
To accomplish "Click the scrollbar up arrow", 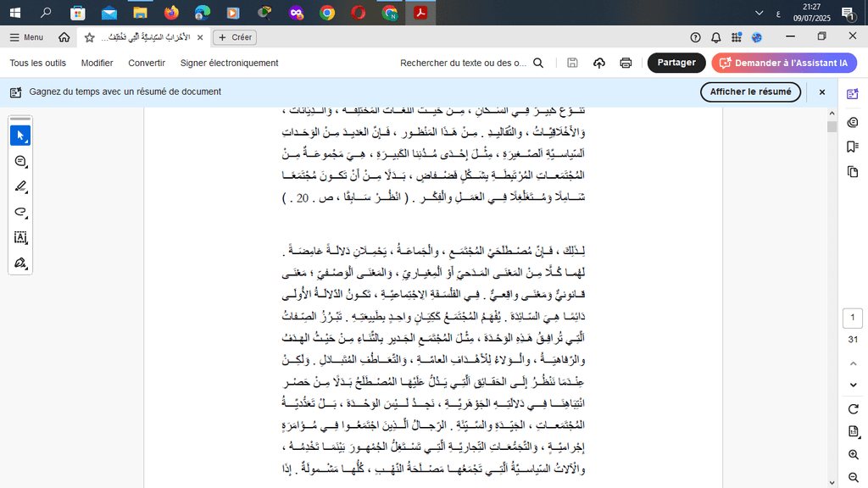I will coord(832,113).
